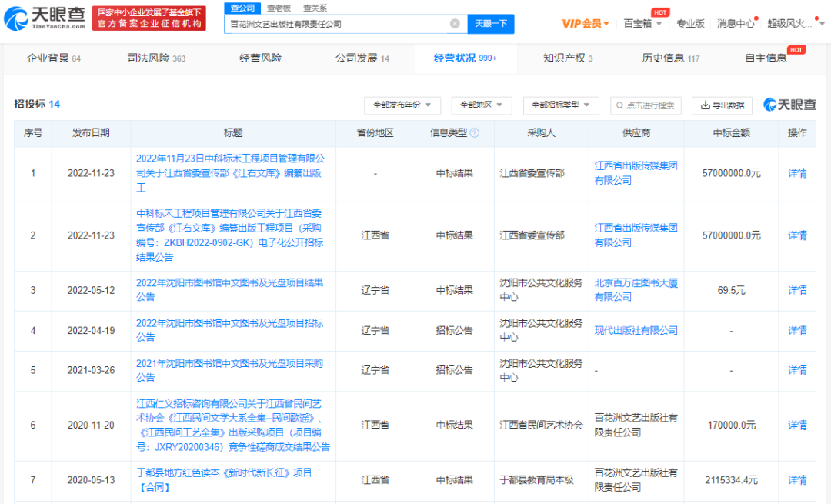Click the 170000.0元 bid amount cell

click(x=732, y=425)
